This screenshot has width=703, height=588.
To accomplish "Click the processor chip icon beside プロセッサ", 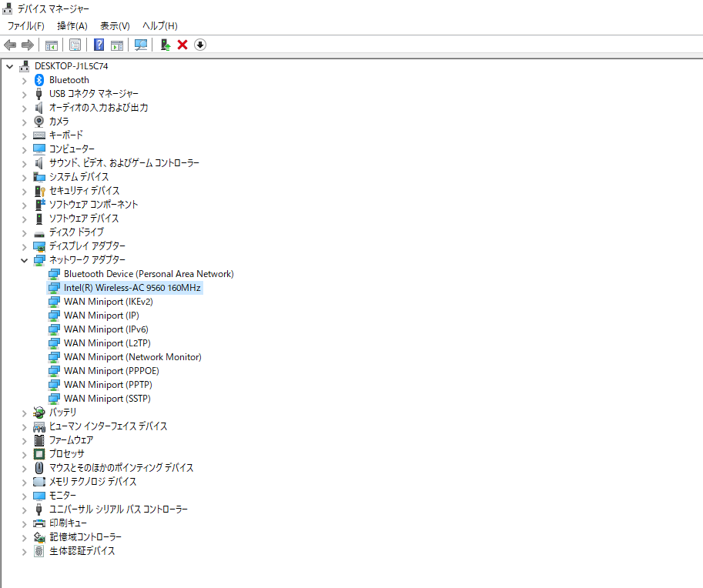I will coord(39,454).
